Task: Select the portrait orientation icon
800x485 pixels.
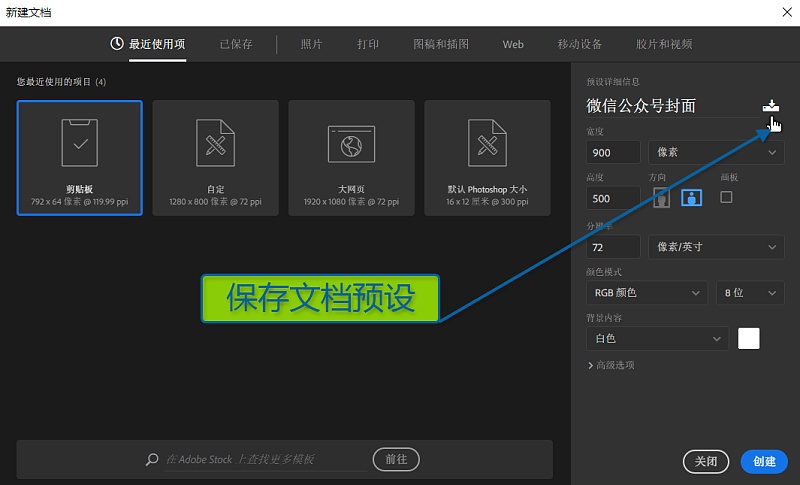Action: click(661, 197)
